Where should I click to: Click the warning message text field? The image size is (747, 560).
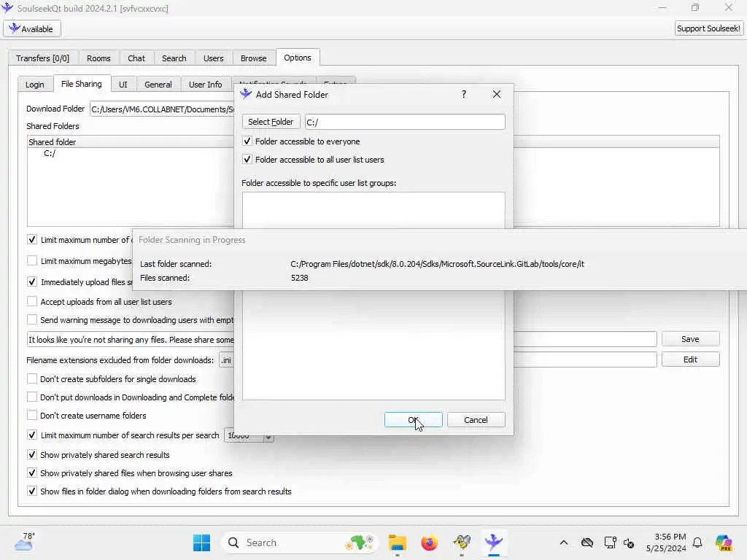pos(131,340)
